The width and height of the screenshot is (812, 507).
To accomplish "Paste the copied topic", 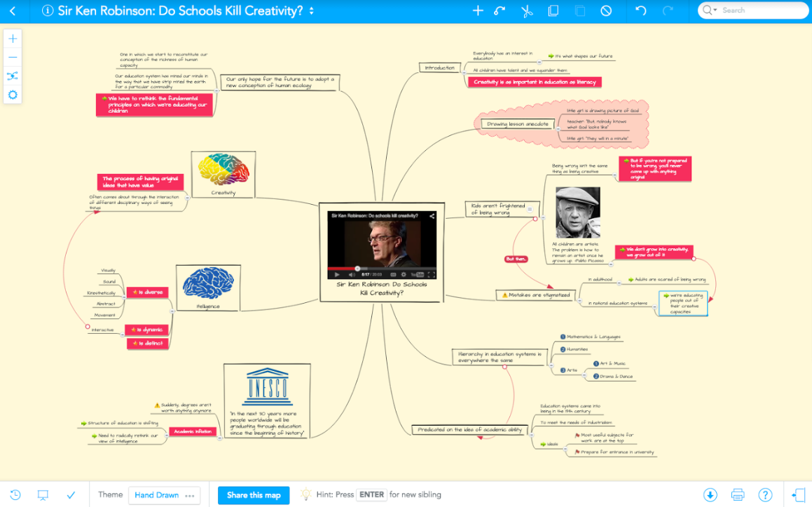I will tap(580, 11).
